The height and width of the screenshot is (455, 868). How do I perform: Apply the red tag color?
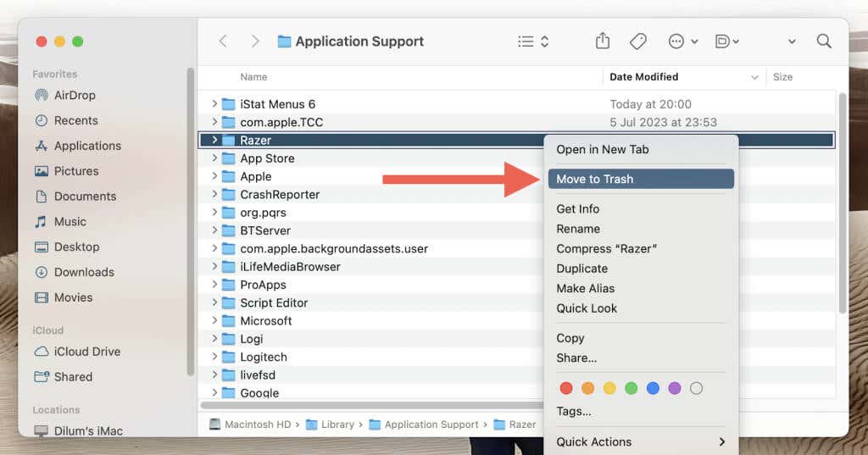[565, 388]
